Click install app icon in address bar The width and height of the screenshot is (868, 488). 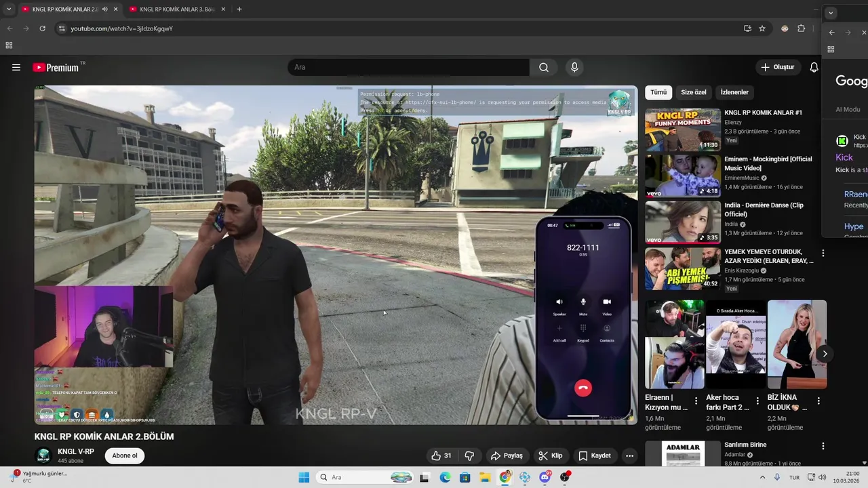click(x=747, y=28)
